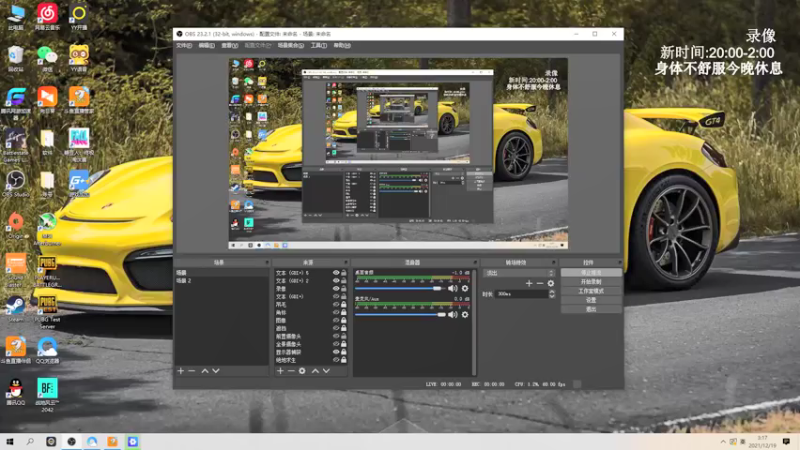Open the Windows Start menu
800x450 pixels.
(9, 441)
